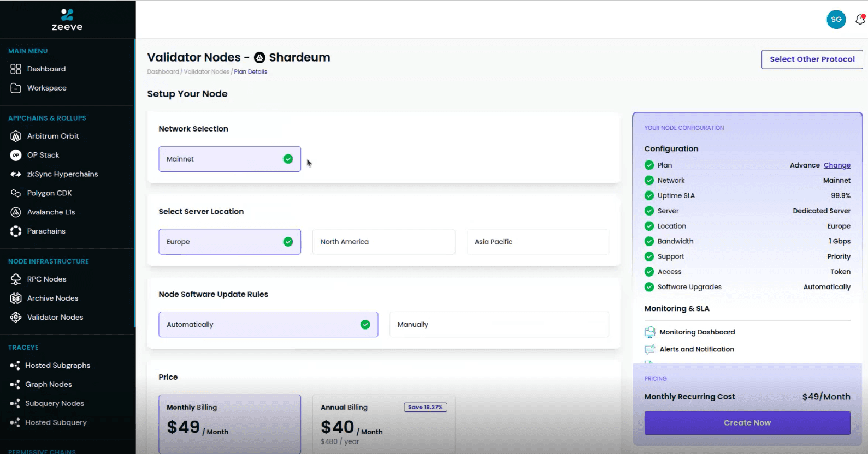Click the Dedicated Server value

pyautogui.click(x=822, y=211)
